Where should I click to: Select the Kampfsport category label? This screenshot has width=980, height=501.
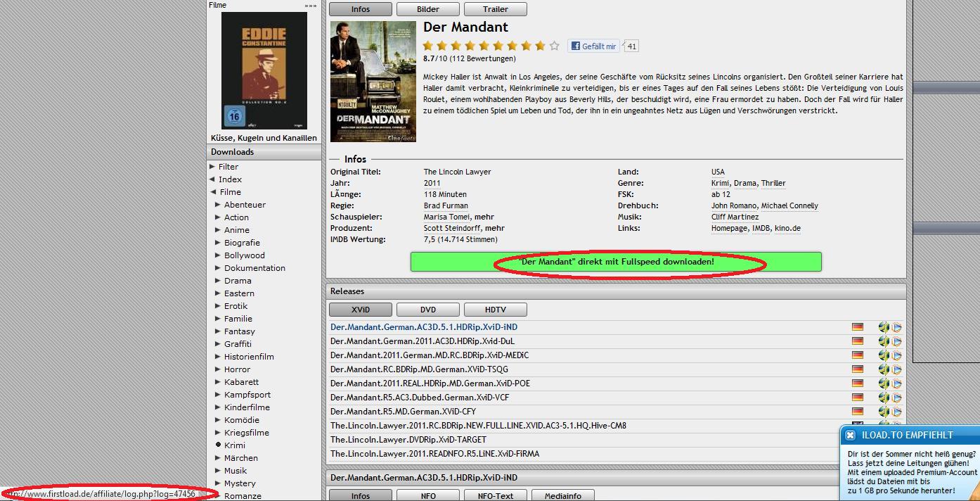tap(247, 395)
